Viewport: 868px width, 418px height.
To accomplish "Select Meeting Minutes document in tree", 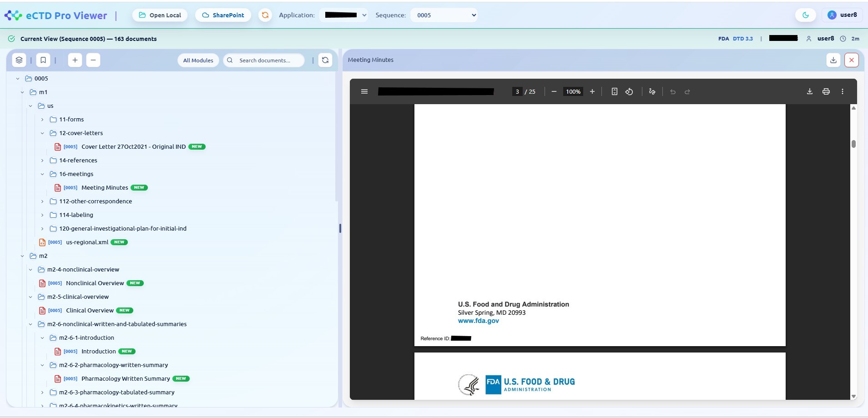I will pos(105,187).
